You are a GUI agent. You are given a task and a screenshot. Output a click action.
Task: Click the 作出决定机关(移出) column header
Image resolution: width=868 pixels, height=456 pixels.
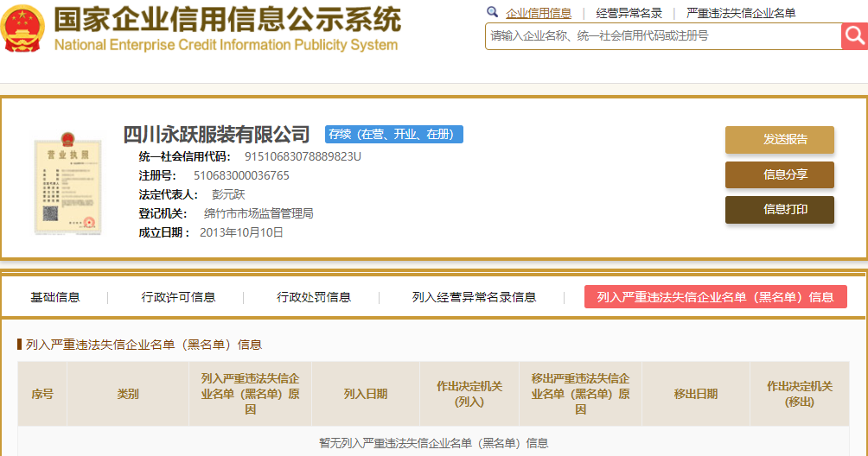click(800, 394)
